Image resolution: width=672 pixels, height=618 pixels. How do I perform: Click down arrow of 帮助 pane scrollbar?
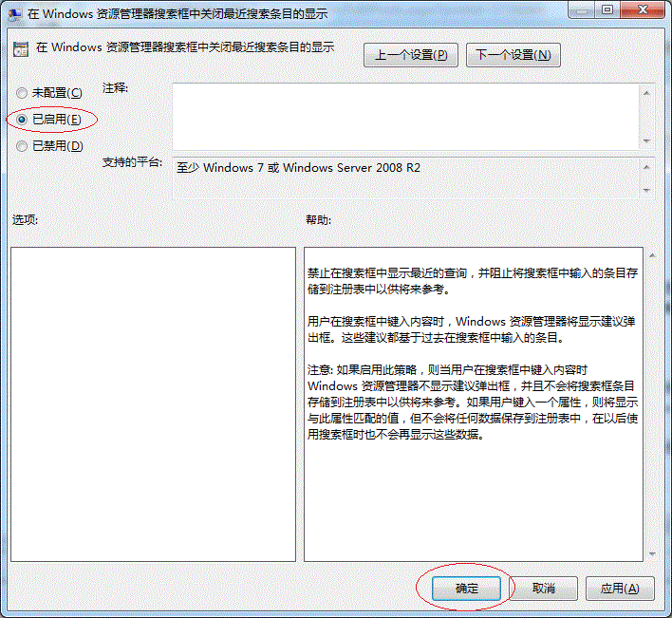pos(652,553)
